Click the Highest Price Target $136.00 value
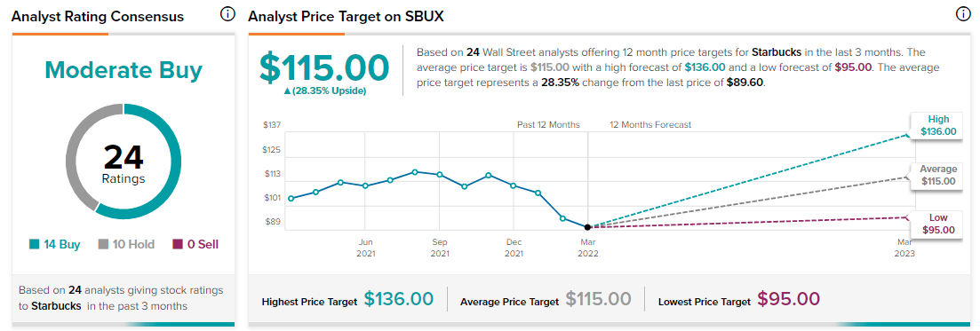 click(398, 300)
